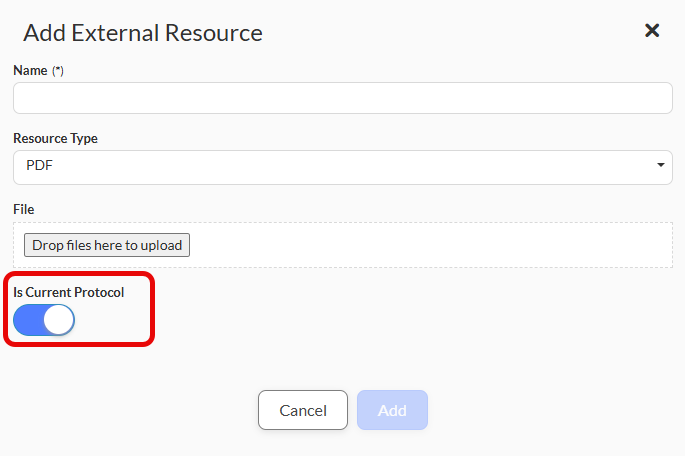Dismiss dialog with the X icon
Screen dimensions: 685x456
coord(652,31)
